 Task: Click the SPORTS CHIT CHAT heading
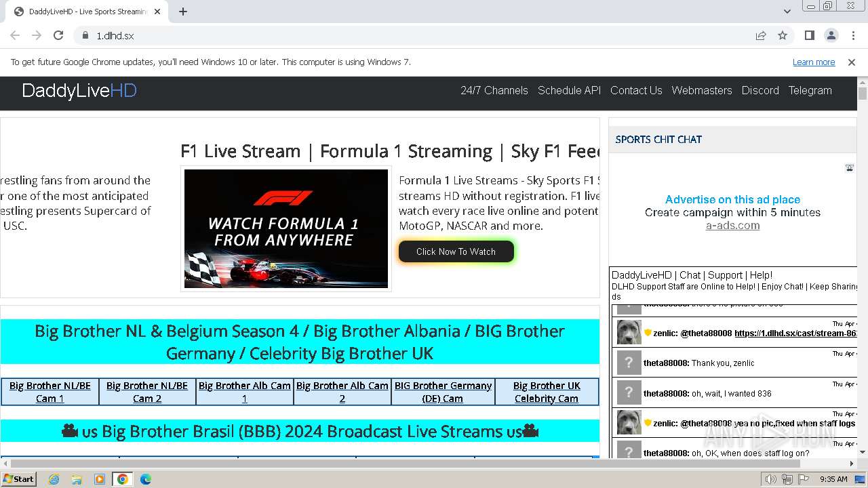pos(658,140)
